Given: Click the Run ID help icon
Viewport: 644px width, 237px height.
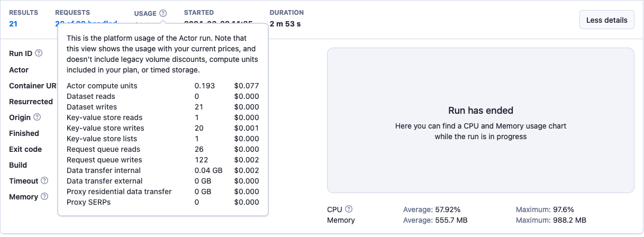Looking at the screenshot, I should pyautogui.click(x=39, y=53).
